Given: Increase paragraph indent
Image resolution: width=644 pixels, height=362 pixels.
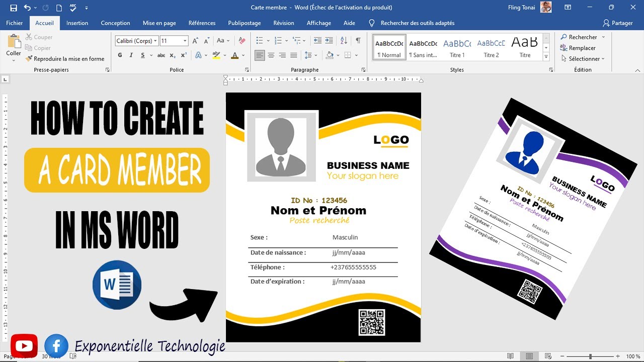Looking at the screenshot, I should (x=329, y=41).
